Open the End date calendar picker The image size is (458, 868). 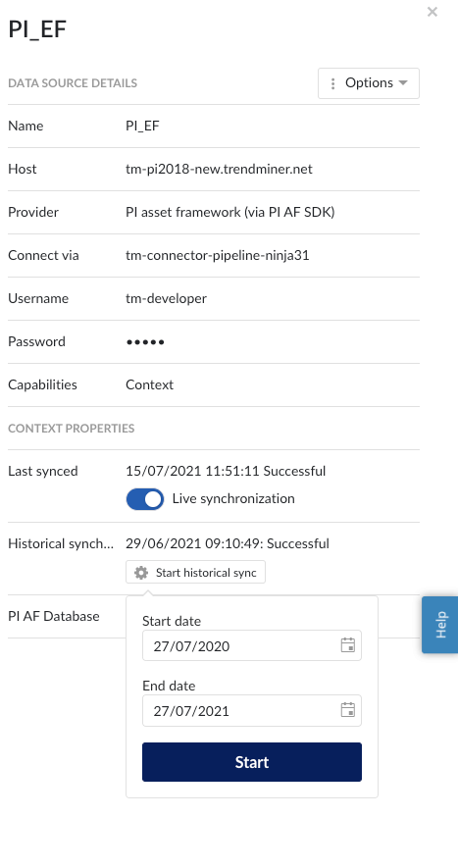(348, 710)
